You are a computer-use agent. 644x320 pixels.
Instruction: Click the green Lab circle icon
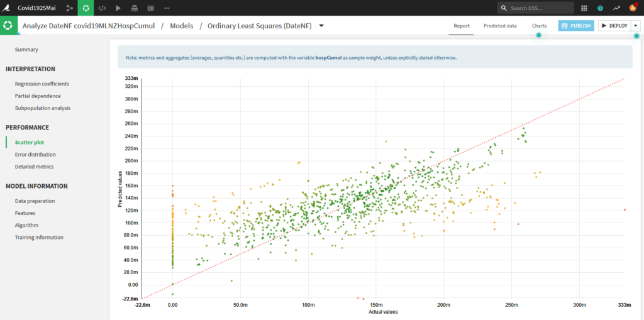click(x=86, y=8)
